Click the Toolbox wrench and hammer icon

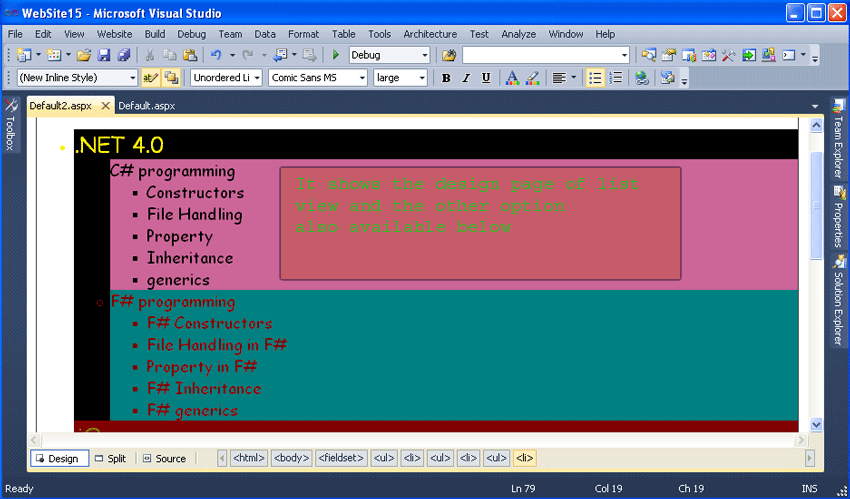coord(728,55)
